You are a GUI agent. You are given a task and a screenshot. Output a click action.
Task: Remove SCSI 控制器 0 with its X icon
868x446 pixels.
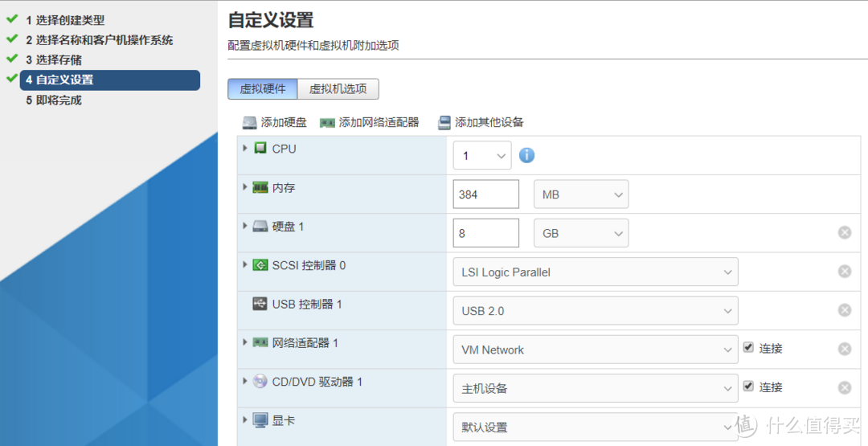(844, 271)
